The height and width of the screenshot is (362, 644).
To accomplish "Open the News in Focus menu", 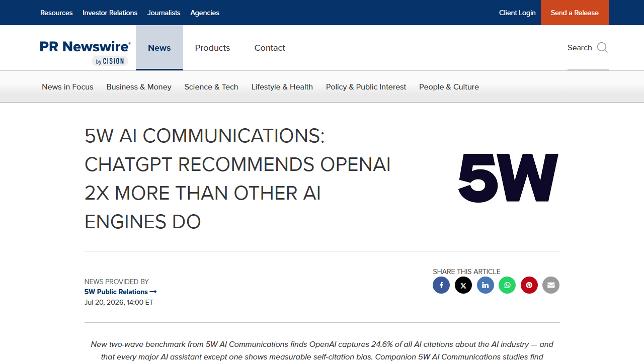I will (67, 87).
